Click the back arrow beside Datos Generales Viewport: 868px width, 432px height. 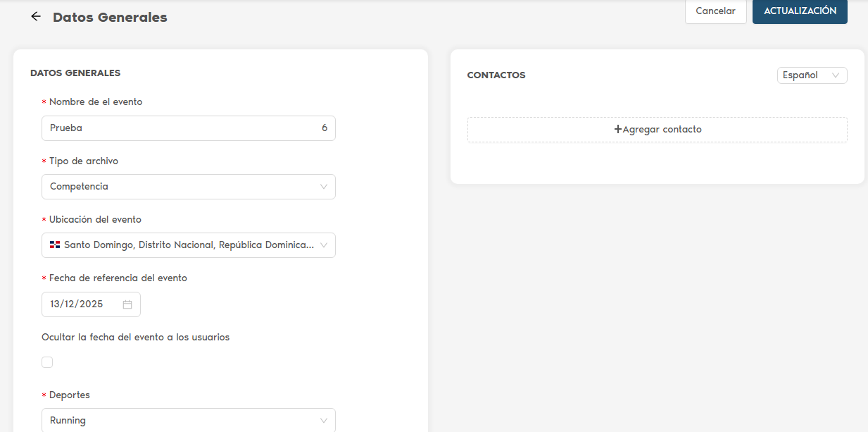pyautogui.click(x=36, y=16)
